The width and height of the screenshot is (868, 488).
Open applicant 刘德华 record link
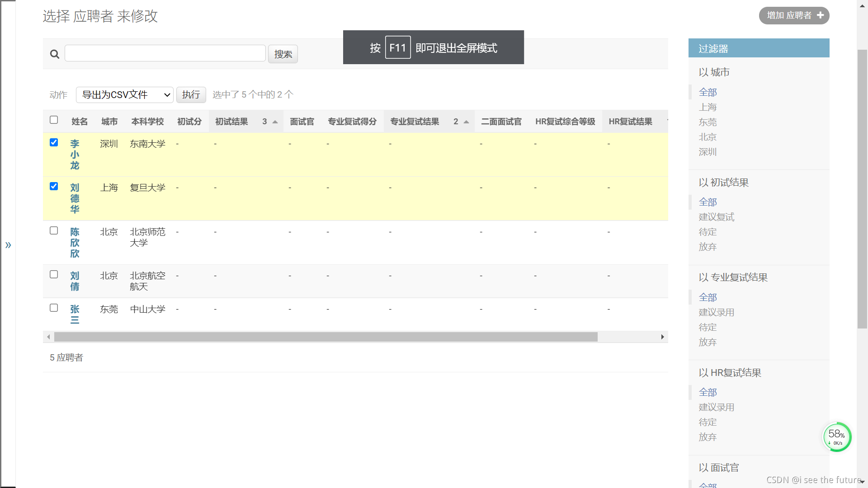(75, 198)
